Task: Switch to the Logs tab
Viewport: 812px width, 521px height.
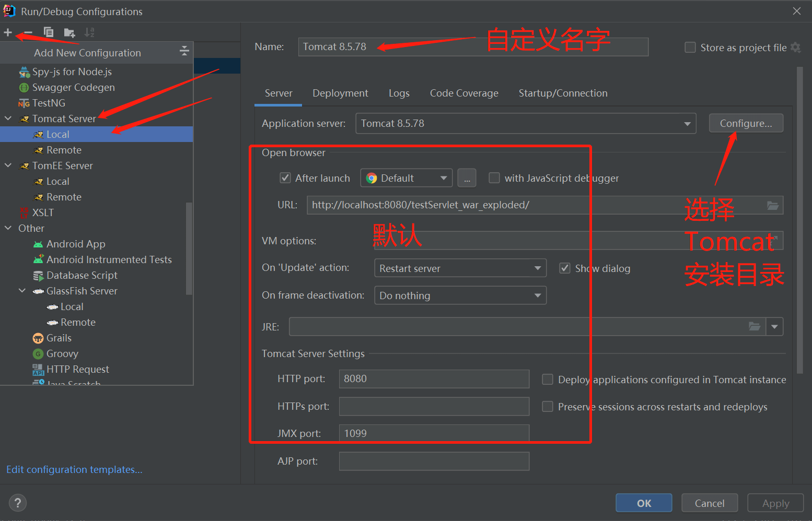Action: click(x=399, y=93)
